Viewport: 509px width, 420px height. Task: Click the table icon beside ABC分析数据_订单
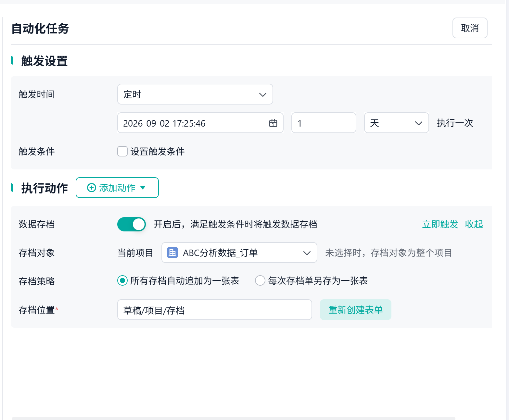[172, 252]
